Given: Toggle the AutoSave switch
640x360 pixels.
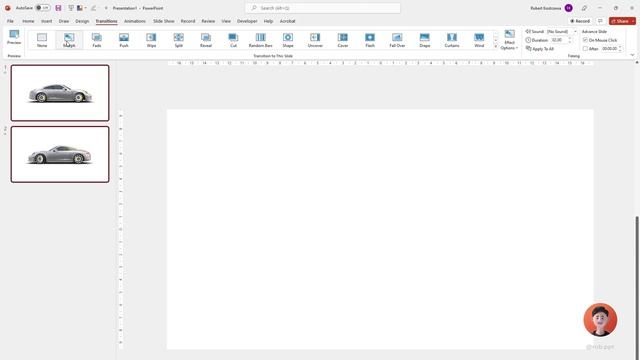Looking at the screenshot, I should (42, 8).
